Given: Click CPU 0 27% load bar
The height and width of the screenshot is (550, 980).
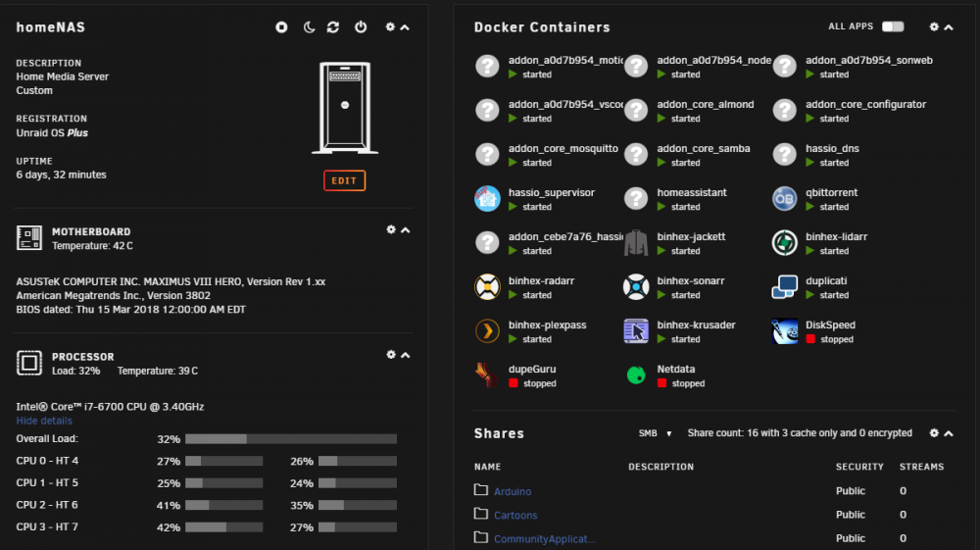Looking at the screenshot, I should coord(223,461).
